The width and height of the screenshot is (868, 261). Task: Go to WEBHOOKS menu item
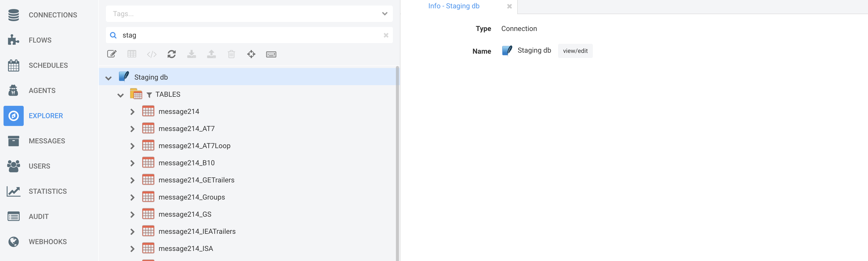click(x=48, y=242)
